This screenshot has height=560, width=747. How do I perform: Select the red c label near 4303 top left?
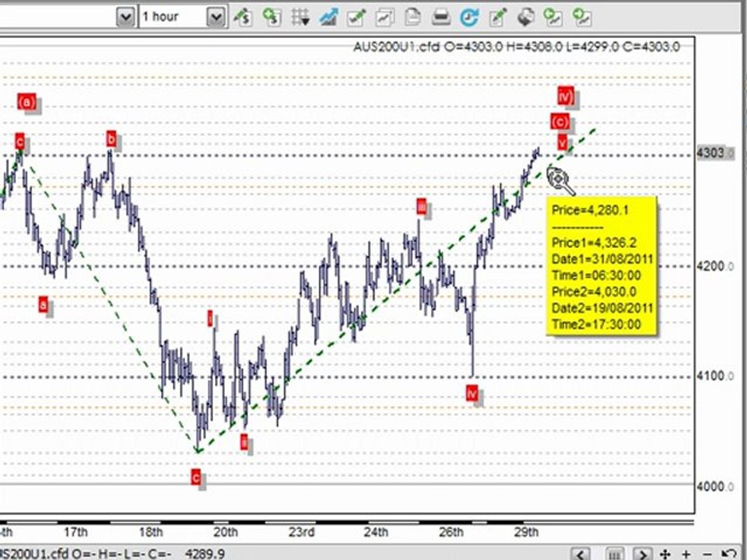tap(19, 142)
